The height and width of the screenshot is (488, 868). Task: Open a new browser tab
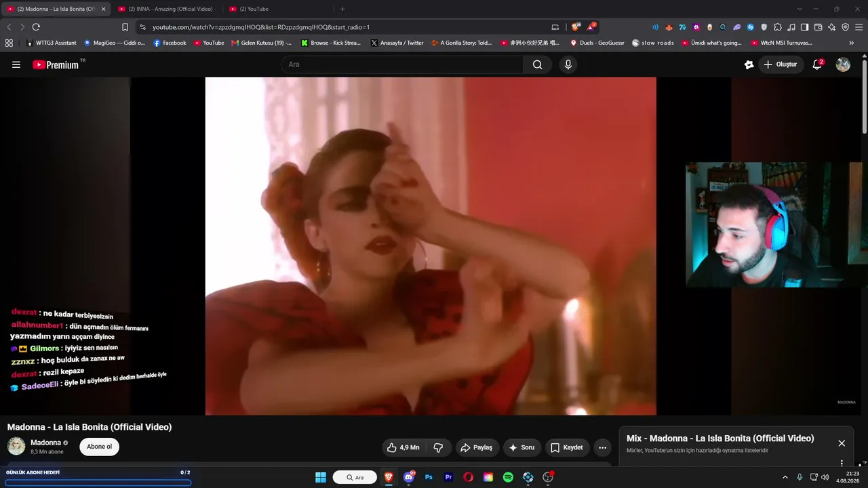[x=342, y=9]
